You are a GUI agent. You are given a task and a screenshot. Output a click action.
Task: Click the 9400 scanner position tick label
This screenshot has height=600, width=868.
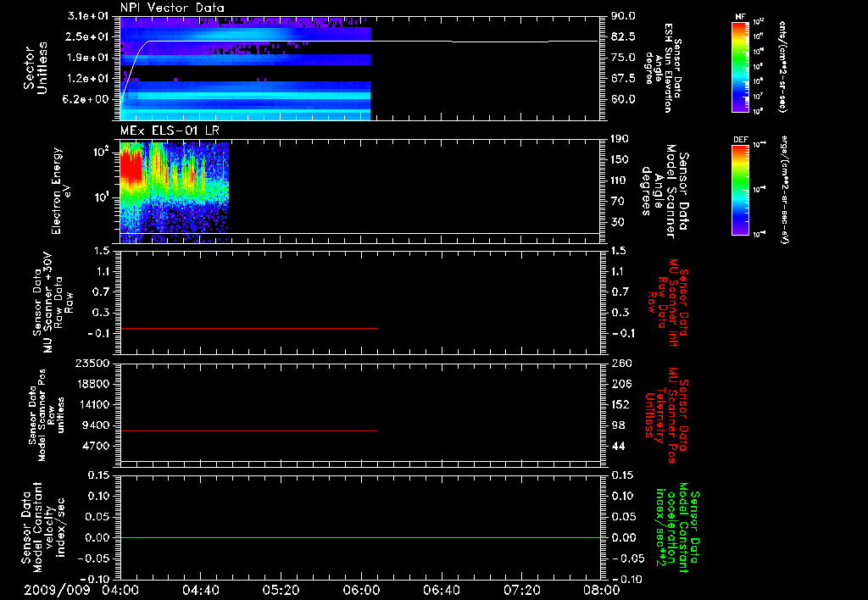pos(96,425)
